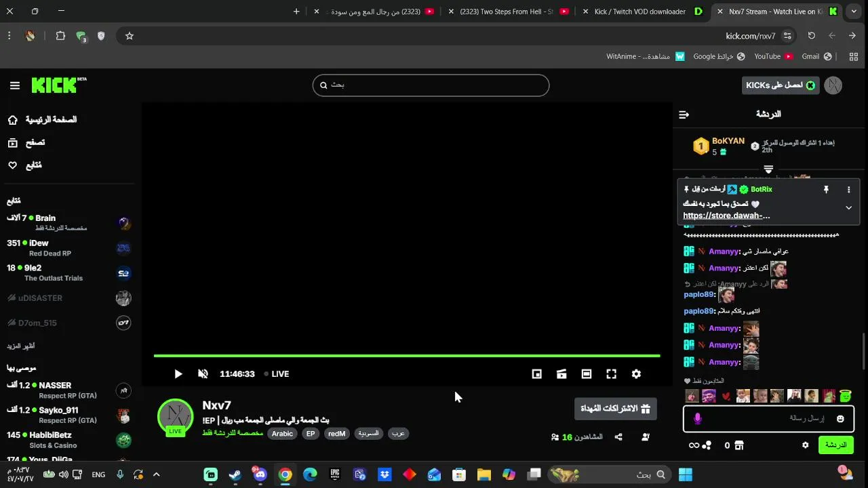Open followed channel Brain

coord(68,222)
